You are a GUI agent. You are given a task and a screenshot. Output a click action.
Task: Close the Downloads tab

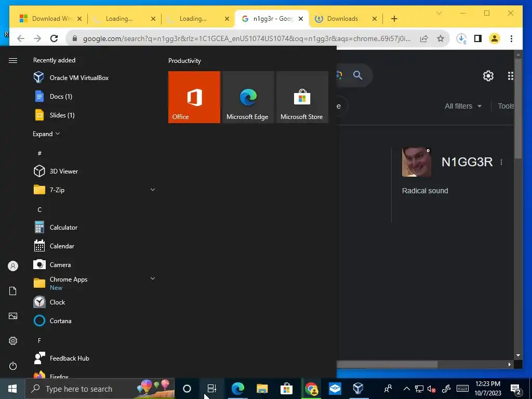point(375,19)
